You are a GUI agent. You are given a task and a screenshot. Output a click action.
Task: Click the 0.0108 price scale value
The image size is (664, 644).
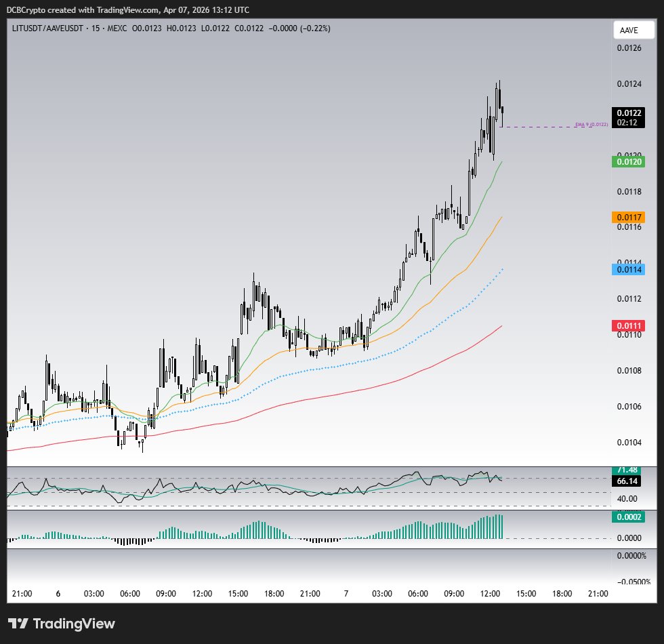click(629, 371)
